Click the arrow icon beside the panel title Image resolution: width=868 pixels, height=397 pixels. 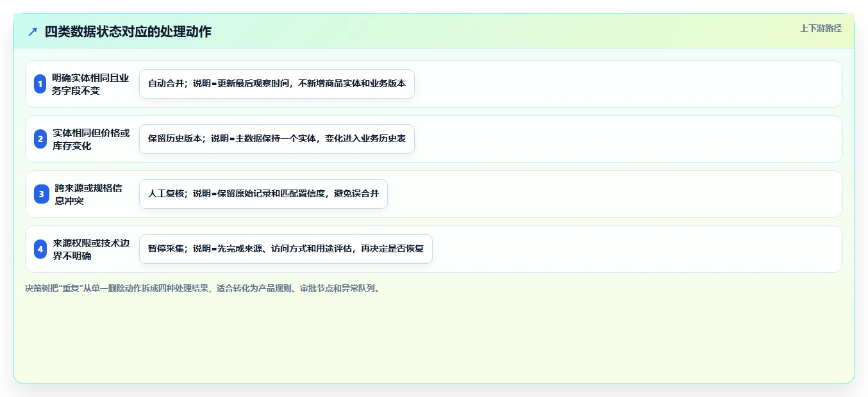33,31
